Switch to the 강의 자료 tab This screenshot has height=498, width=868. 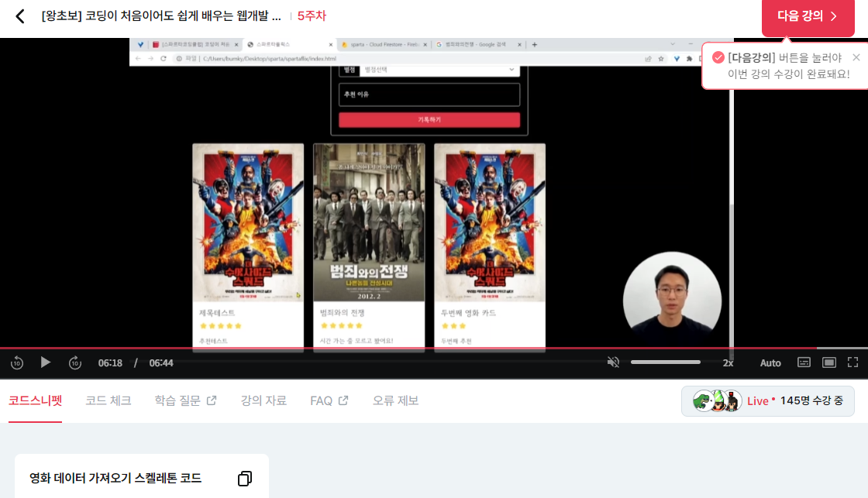pos(263,400)
